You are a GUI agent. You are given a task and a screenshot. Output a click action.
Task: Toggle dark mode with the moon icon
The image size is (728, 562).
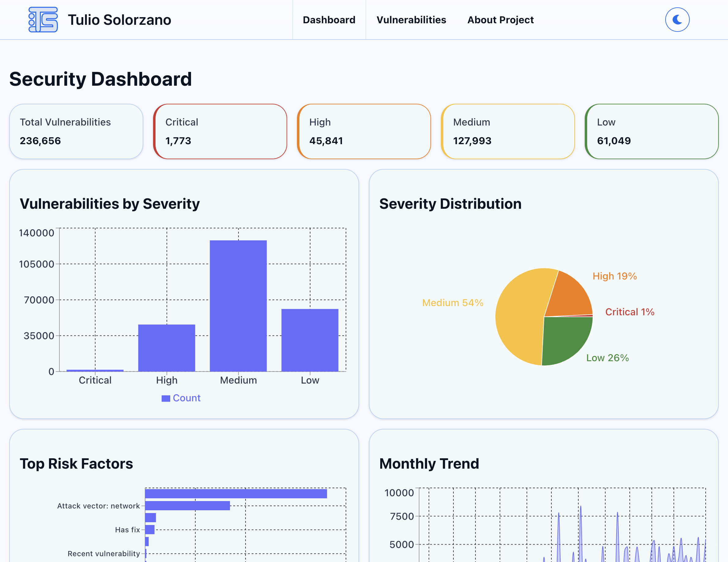coord(677,20)
